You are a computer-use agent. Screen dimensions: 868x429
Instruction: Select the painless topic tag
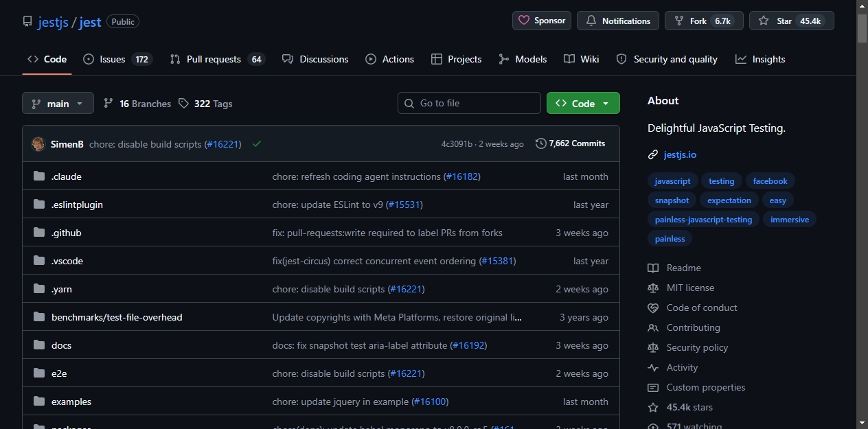[x=670, y=239]
